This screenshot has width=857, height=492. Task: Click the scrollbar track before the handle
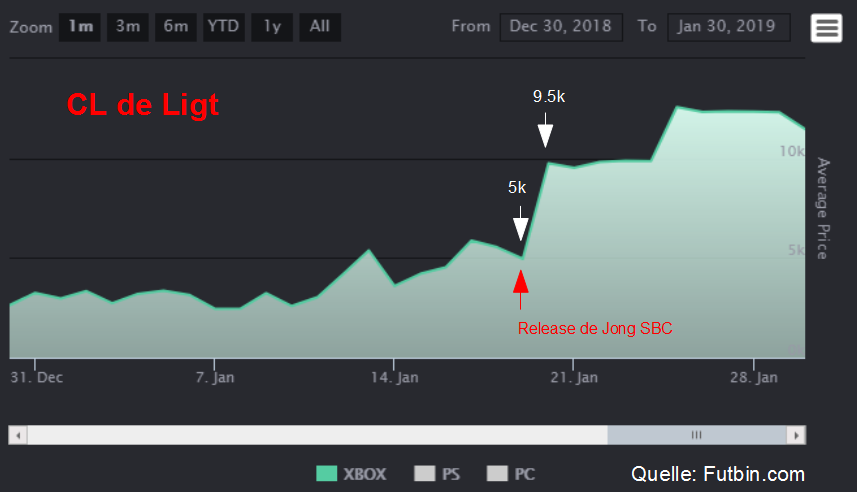(318, 435)
